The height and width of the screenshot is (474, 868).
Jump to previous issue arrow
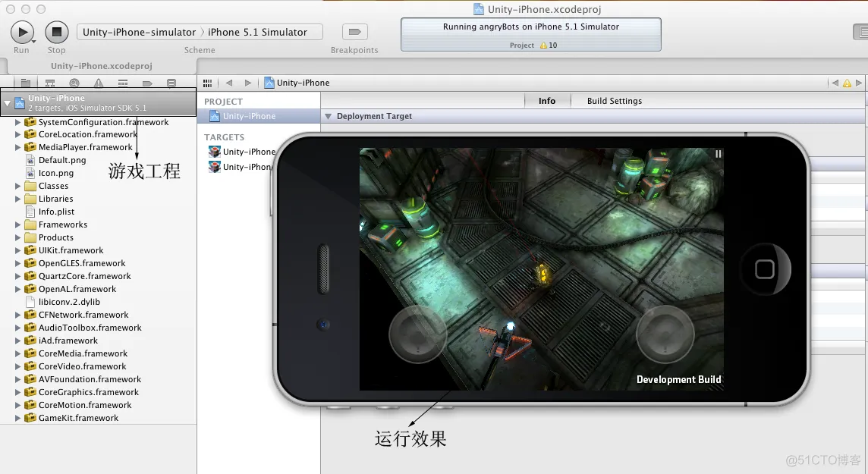[x=835, y=83]
